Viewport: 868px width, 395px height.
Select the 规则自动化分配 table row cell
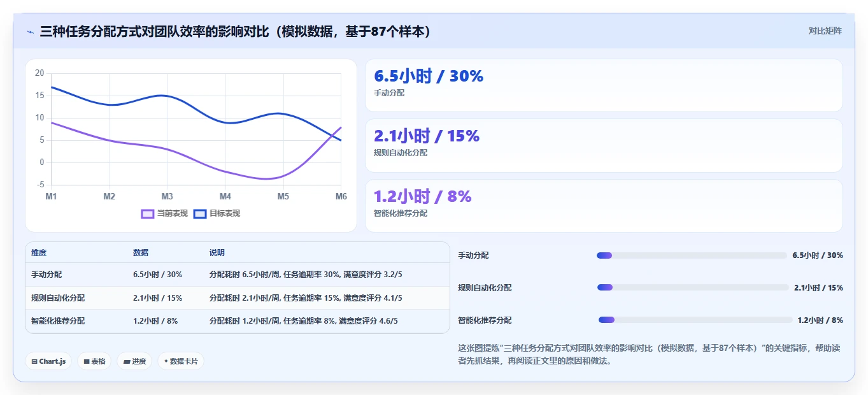point(58,298)
